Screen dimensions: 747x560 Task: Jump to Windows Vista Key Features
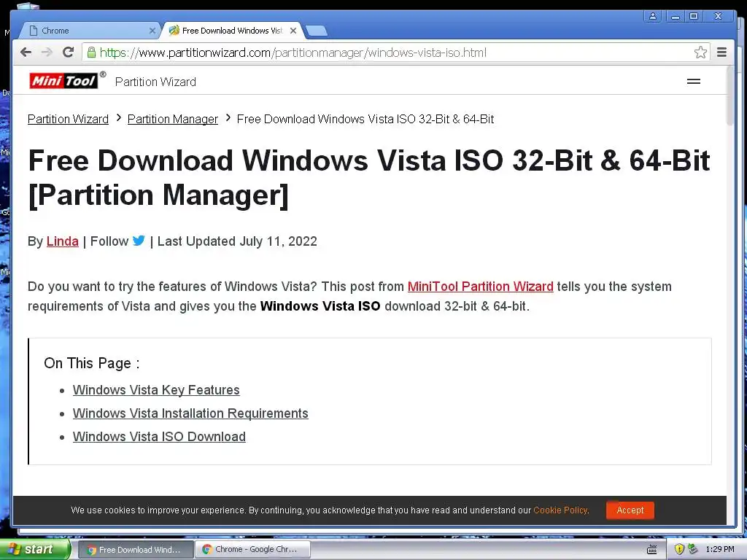click(x=156, y=389)
